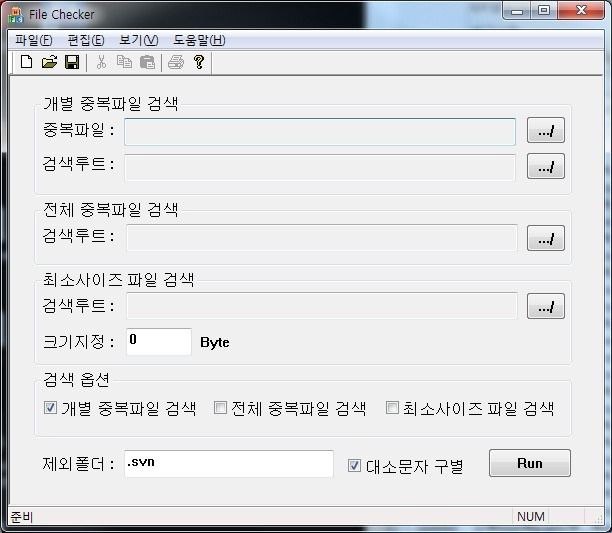Open the 파일(F) menu
Viewport: 612px width, 533px height.
[x=34, y=40]
